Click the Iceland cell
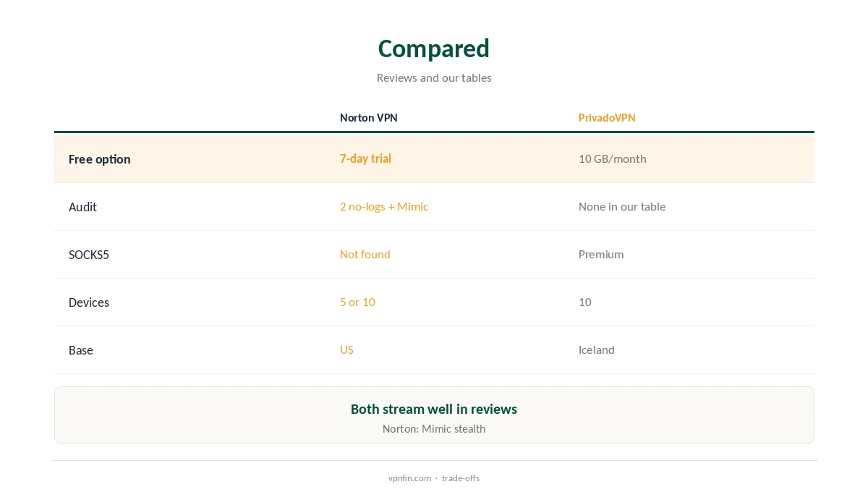This screenshot has height=492, width=868. (x=597, y=349)
